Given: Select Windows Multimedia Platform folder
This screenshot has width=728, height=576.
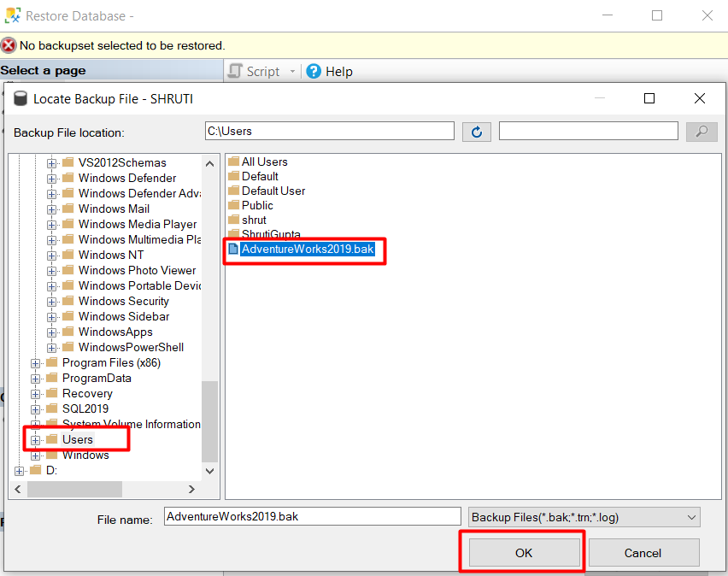Looking at the screenshot, I should tap(139, 239).
